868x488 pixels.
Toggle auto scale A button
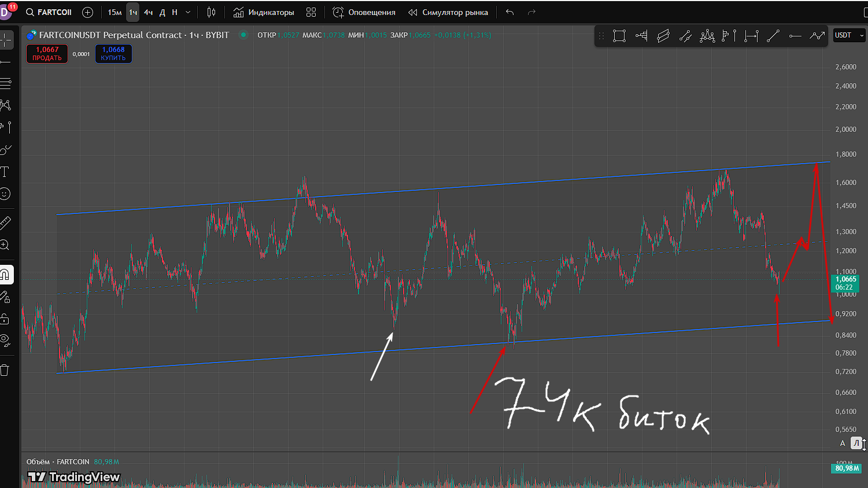843,443
